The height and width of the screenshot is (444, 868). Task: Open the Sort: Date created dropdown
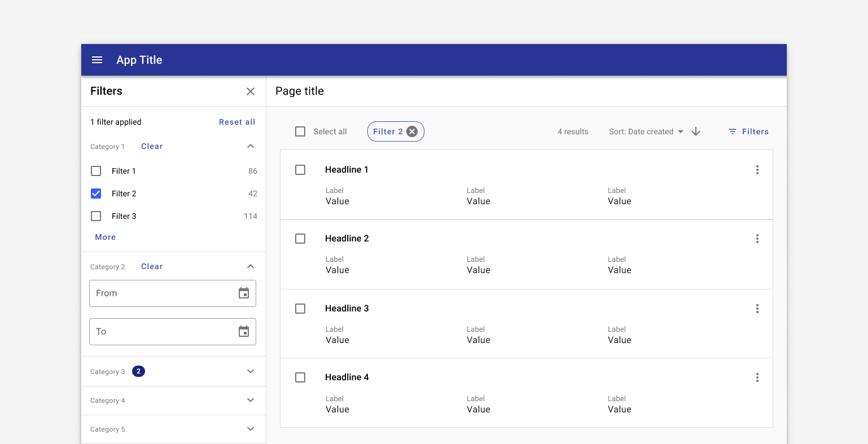(646, 131)
